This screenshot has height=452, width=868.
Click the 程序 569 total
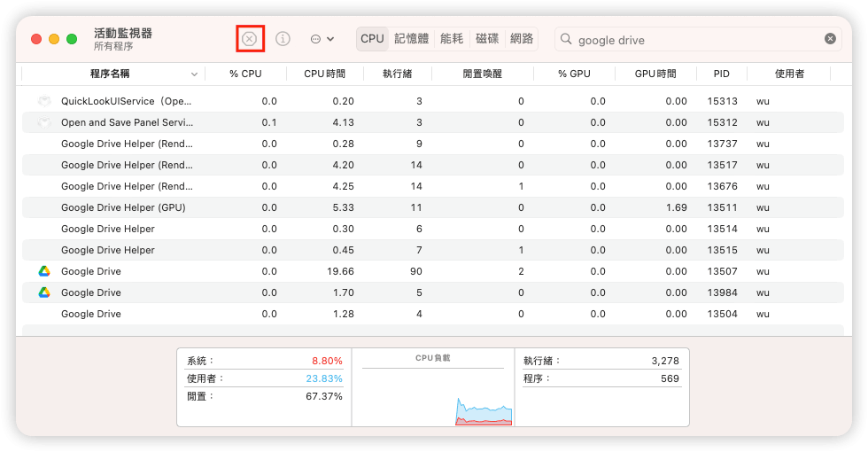[x=601, y=379]
